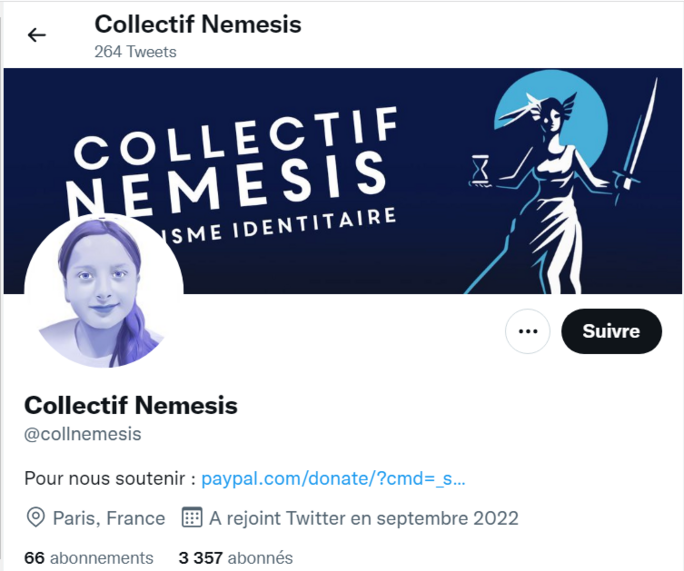Select the @collnemesis handle text
This screenshot has width=684, height=571.
click(83, 434)
